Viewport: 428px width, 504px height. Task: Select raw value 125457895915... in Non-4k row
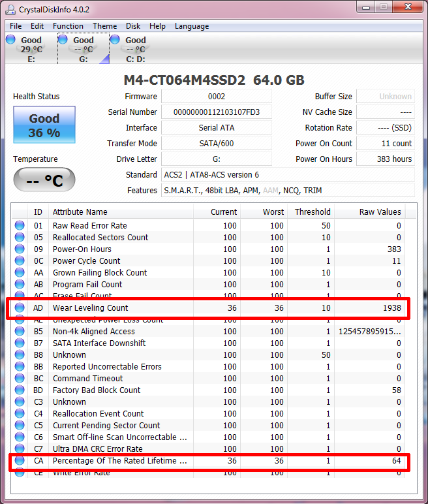(370, 331)
